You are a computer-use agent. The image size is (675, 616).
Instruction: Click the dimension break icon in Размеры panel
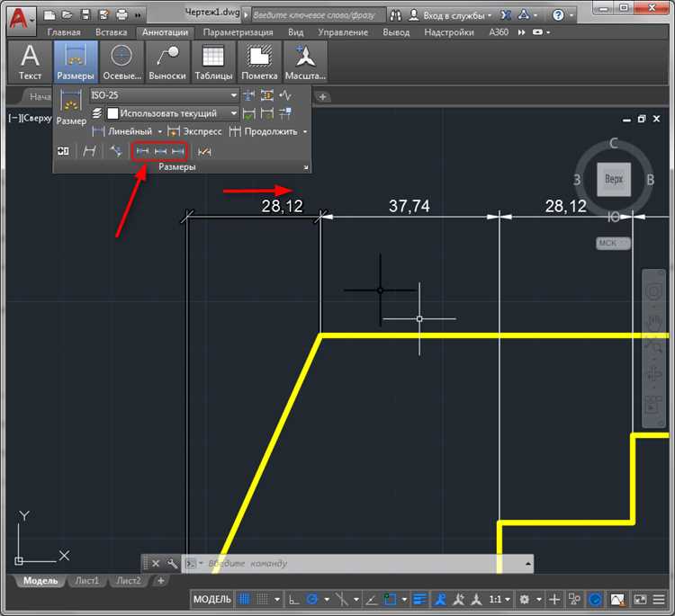[x=249, y=95]
